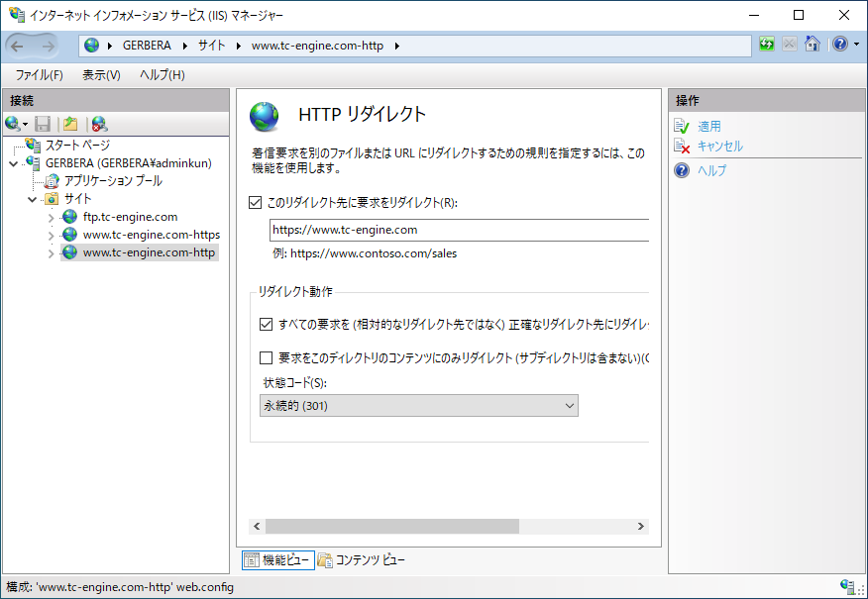Go forward with the navigation forward arrow
The image size is (868, 599).
49,46
